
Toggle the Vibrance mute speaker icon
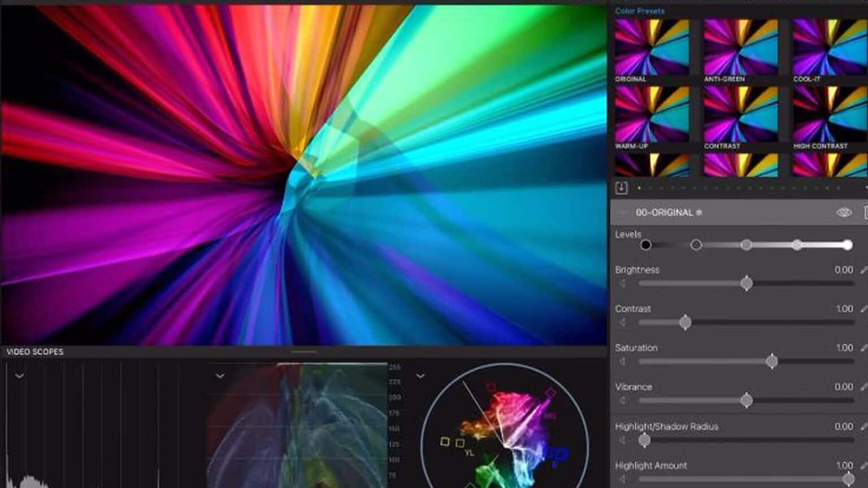coord(622,400)
